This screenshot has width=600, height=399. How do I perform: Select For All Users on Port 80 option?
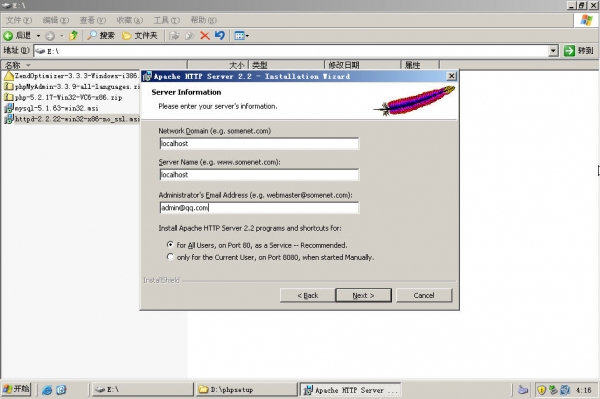point(170,244)
